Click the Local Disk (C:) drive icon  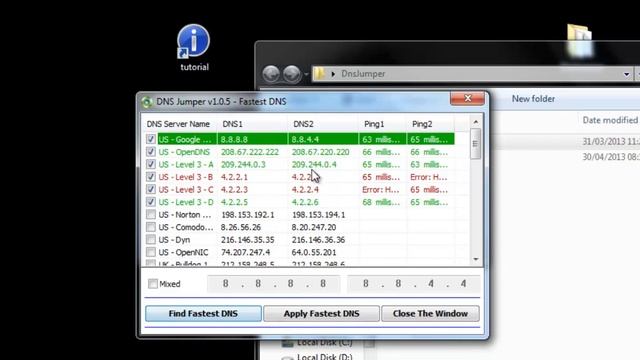[x=288, y=342]
